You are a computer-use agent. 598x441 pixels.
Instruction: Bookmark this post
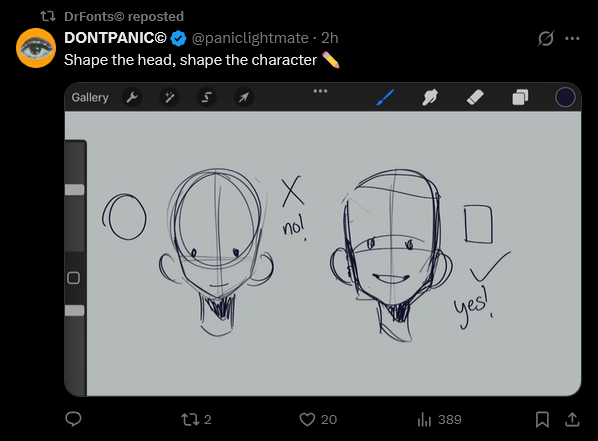pyautogui.click(x=542, y=419)
